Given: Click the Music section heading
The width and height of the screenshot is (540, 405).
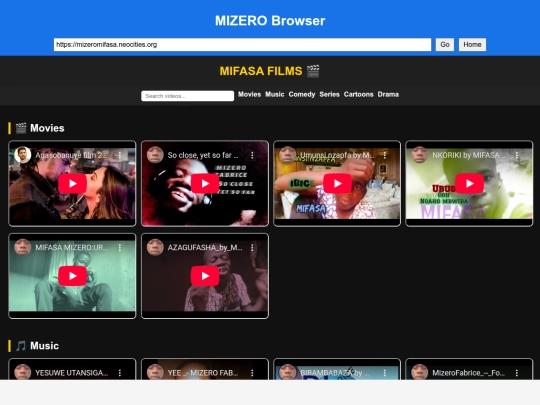Looking at the screenshot, I should (x=37, y=346).
